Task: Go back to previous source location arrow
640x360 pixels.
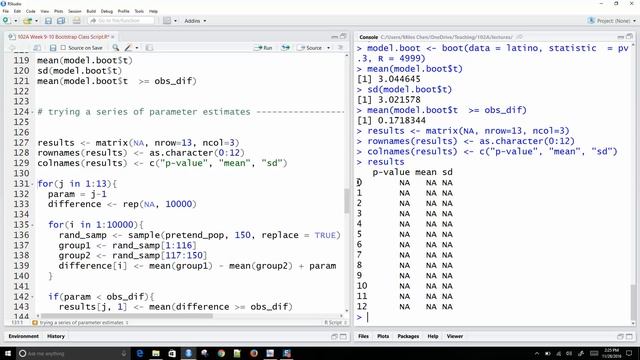Action: (x=12, y=48)
